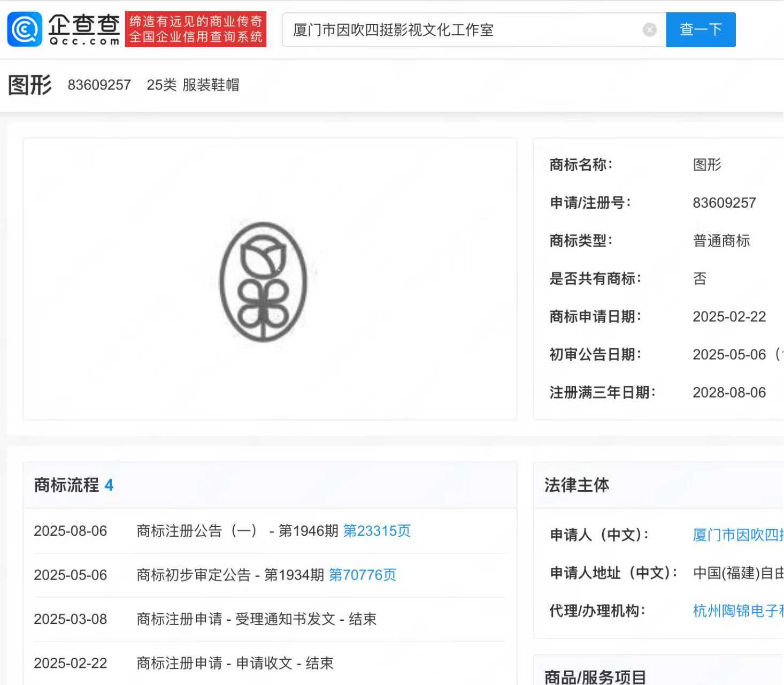
Task: Click the 25类 服装鞋帽 category label
Action: 193,85
